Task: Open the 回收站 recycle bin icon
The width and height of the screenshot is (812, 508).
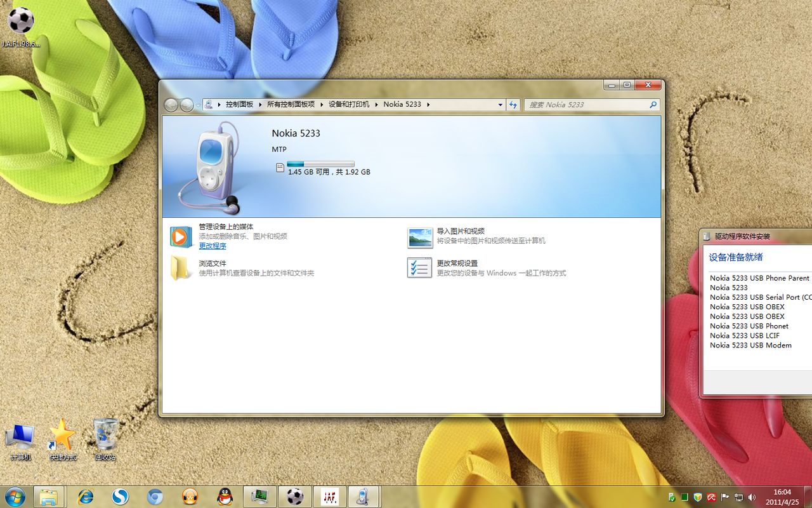Action: click(x=105, y=438)
